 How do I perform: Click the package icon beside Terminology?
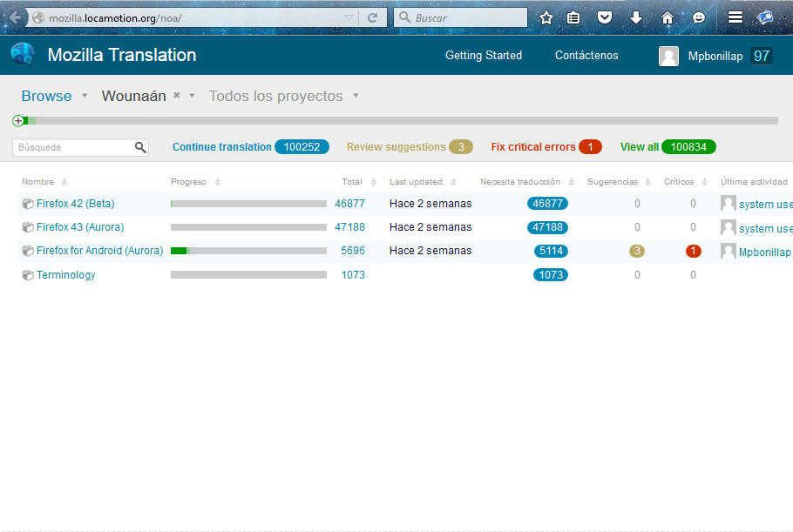click(x=28, y=275)
